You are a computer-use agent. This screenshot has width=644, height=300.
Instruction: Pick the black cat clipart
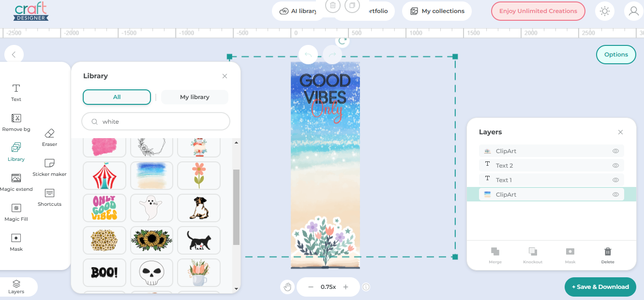(x=199, y=240)
